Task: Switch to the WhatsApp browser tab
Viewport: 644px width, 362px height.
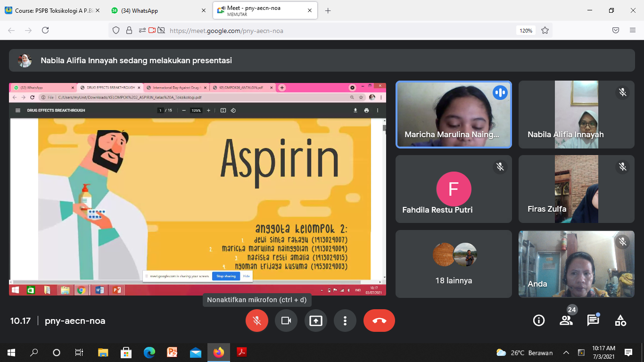Action: [x=153, y=10]
